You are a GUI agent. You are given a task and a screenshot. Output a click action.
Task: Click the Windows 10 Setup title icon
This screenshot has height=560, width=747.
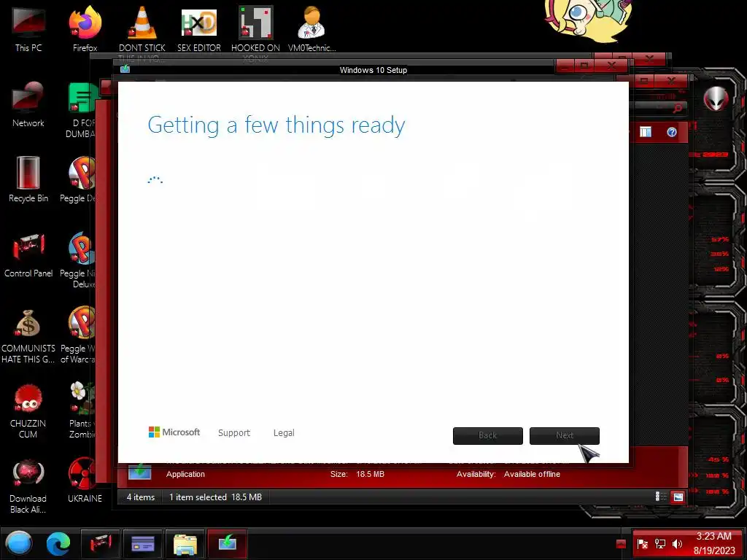tap(125, 69)
